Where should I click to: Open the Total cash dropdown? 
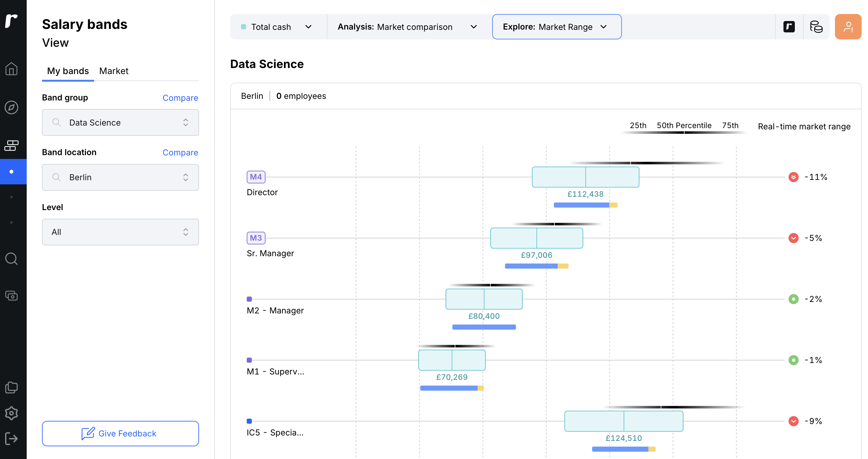pyautogui.click(x=277, y=27)
